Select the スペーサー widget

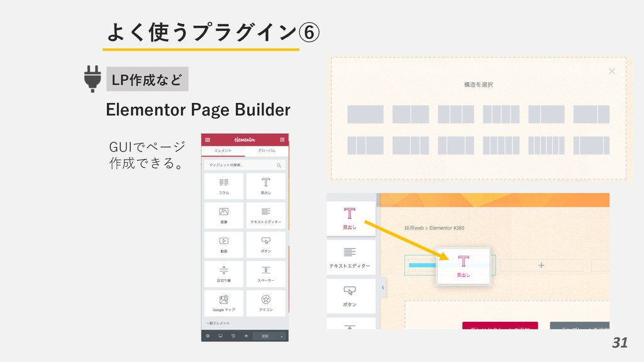(266, 274)
